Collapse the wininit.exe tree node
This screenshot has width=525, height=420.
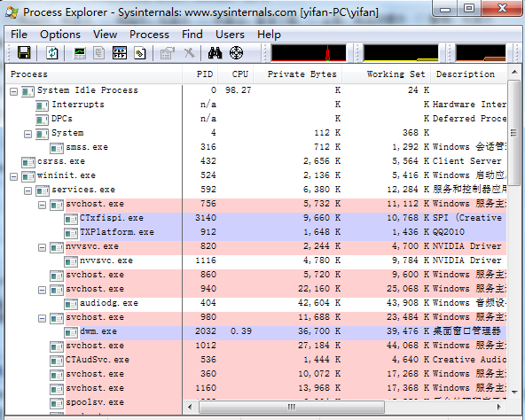tap(13, 176)
